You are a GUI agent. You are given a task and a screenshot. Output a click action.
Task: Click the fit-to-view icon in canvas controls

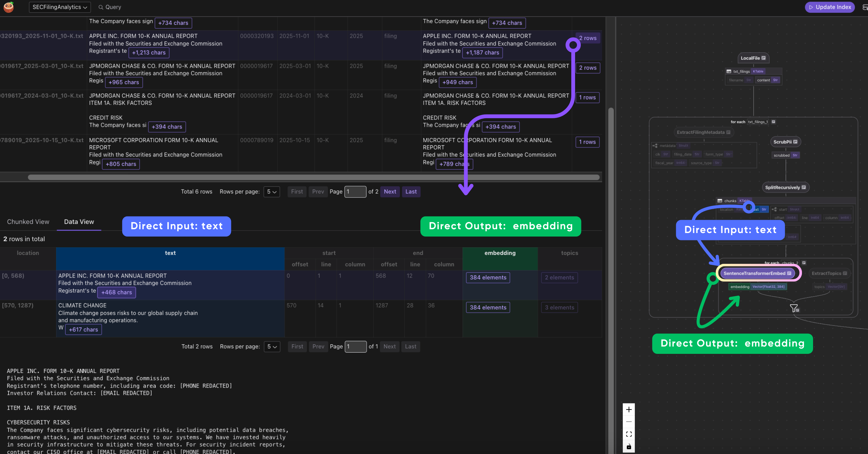[628, 434]
